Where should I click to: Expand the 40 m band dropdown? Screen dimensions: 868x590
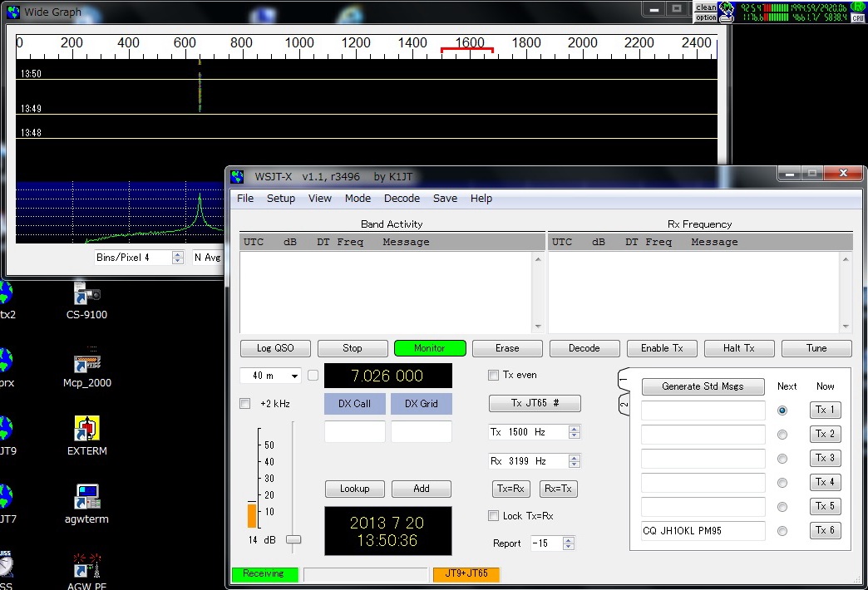click(269, 376)
